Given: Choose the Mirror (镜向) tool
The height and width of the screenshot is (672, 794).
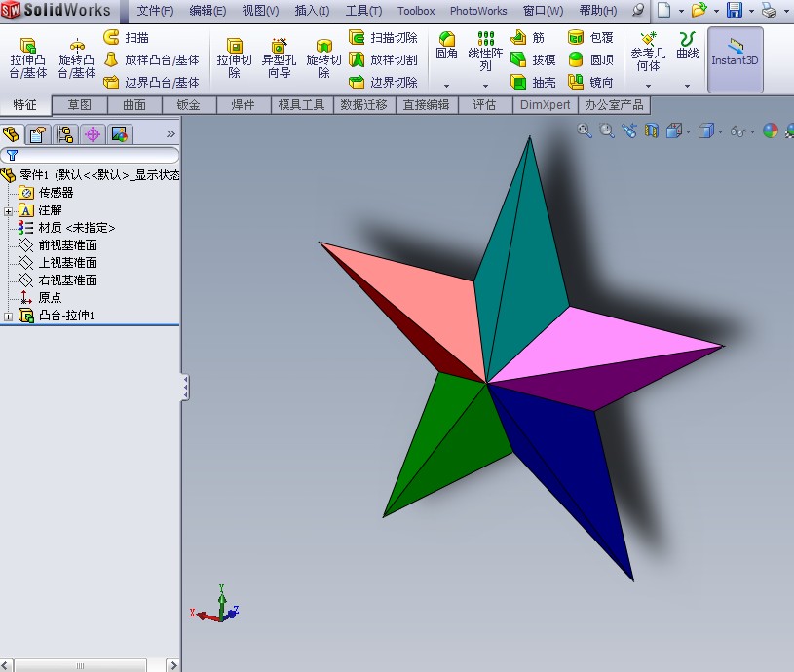Looking at the screenshot, I should tap(590, 82).
